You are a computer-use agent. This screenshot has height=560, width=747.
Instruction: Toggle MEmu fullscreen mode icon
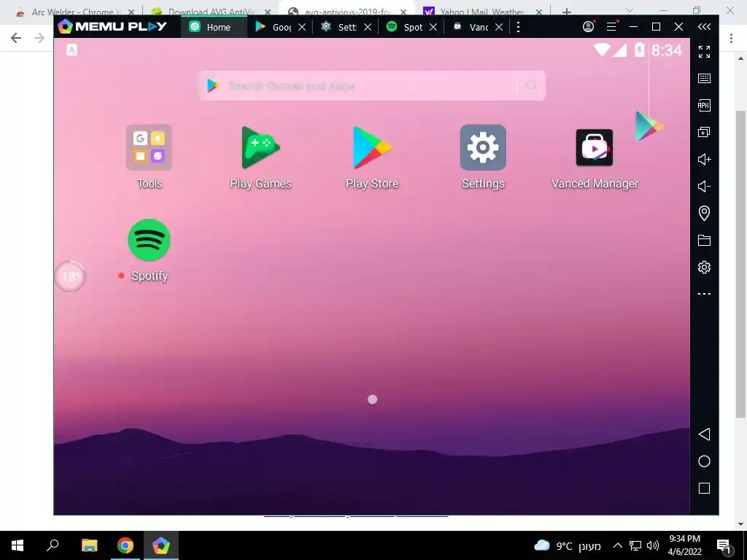tap(704, 52)
